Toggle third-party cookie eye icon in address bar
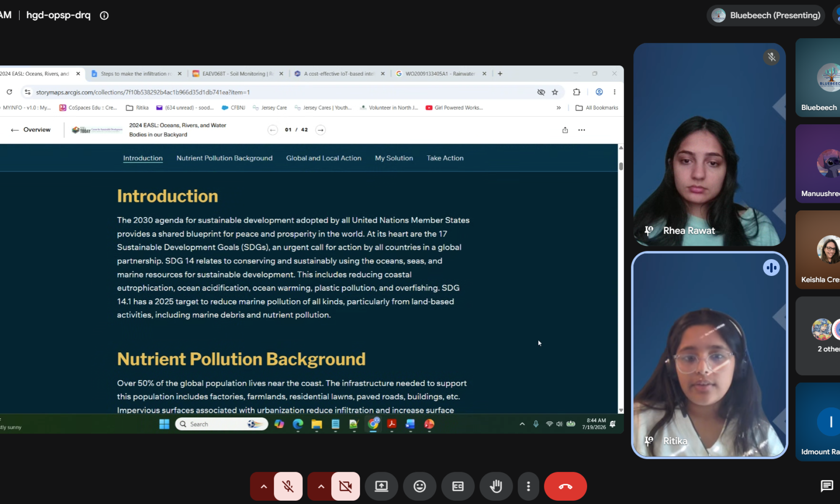 [541, 92]
